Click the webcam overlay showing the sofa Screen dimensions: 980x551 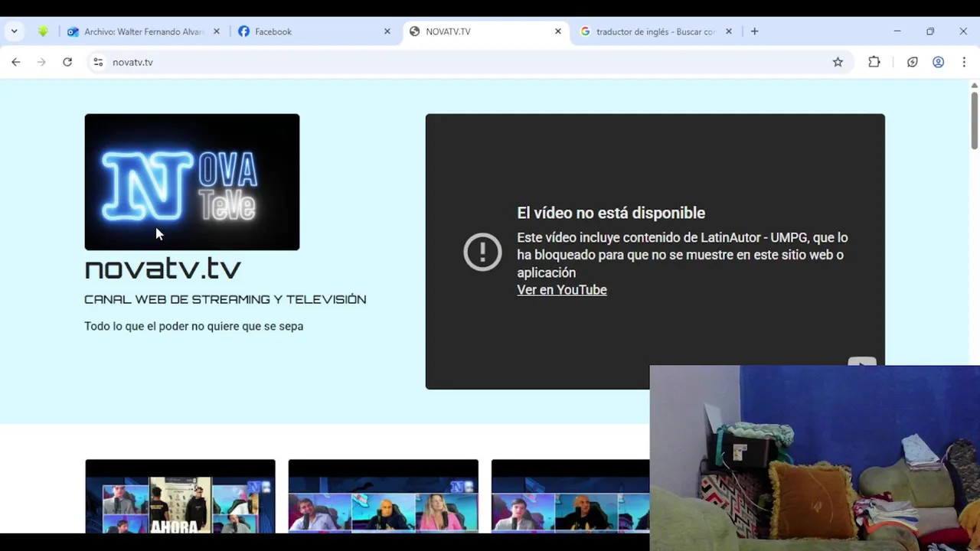[815, 458]
